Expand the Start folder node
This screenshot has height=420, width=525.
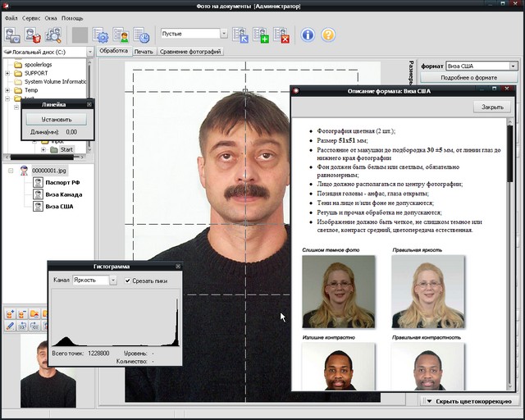[x=43, y=150]
